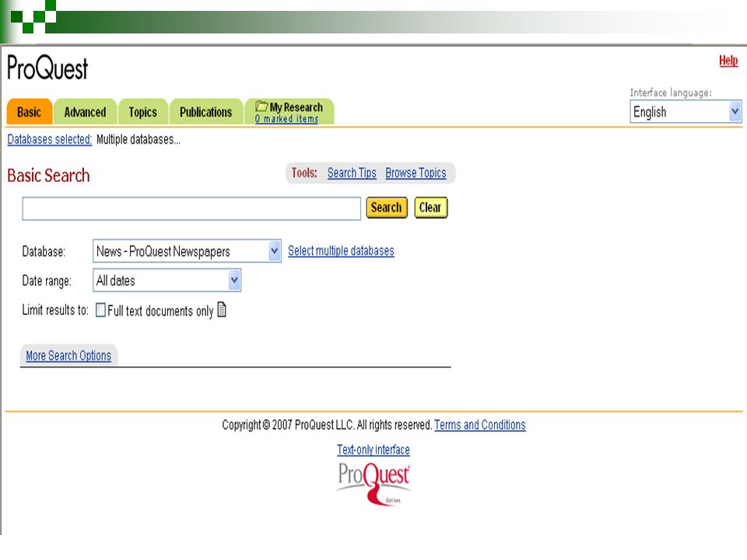Switch to the Advanced tab
This screenshot has width=747, height=560.
(x=86, y=112)
